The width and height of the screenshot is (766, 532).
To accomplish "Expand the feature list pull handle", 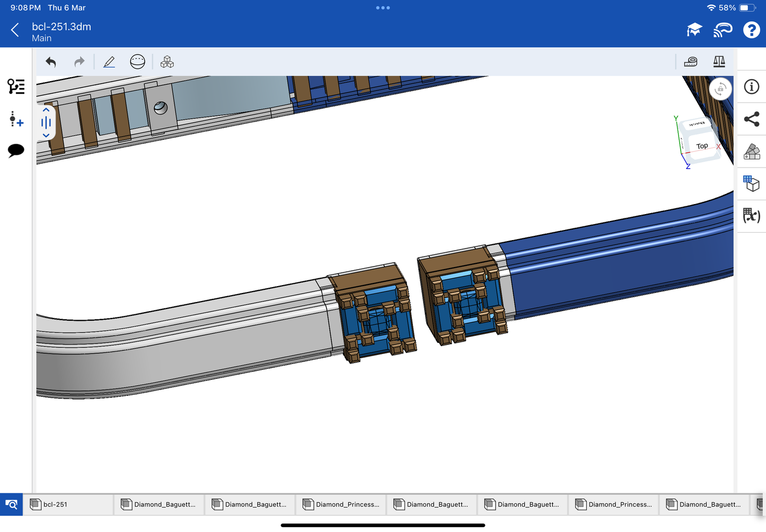I will pos(46,123).
